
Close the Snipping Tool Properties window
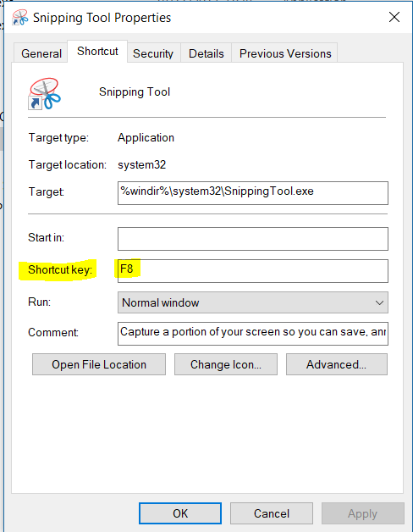pos(394,17)
